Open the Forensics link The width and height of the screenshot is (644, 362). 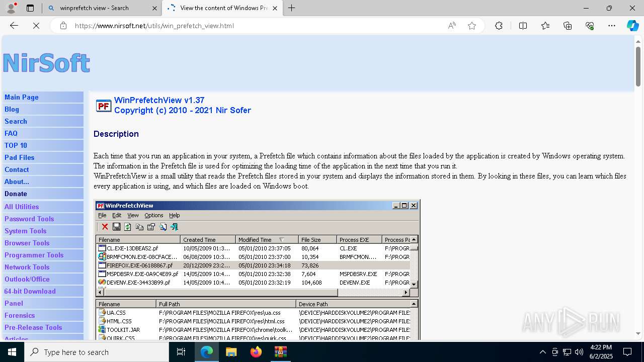pos(20,315)
